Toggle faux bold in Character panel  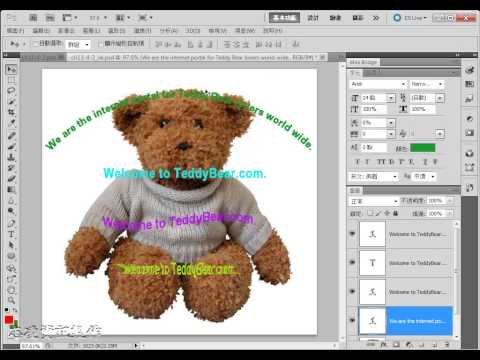[357, 162]
